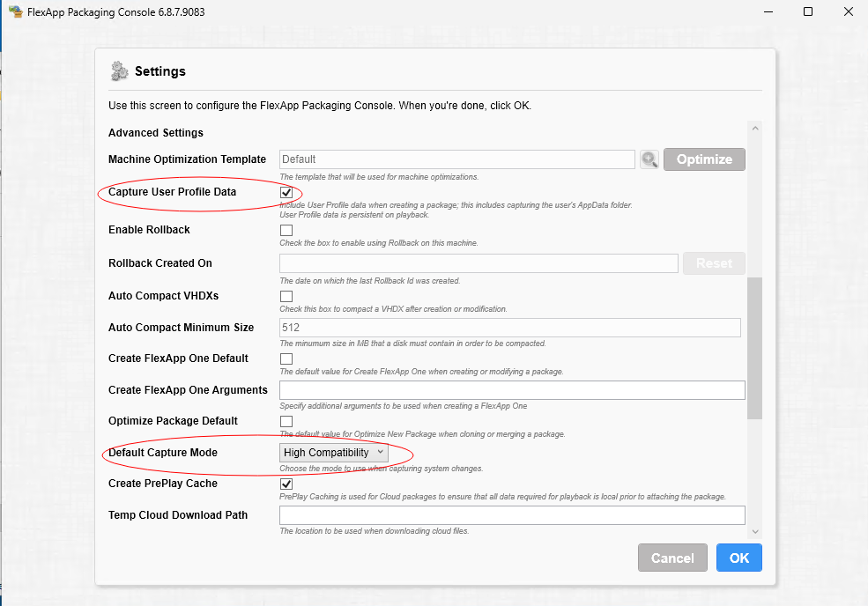Click the Create FlexApp One Arguments field
The image size is (868, 606).
[x=512, y=390]
